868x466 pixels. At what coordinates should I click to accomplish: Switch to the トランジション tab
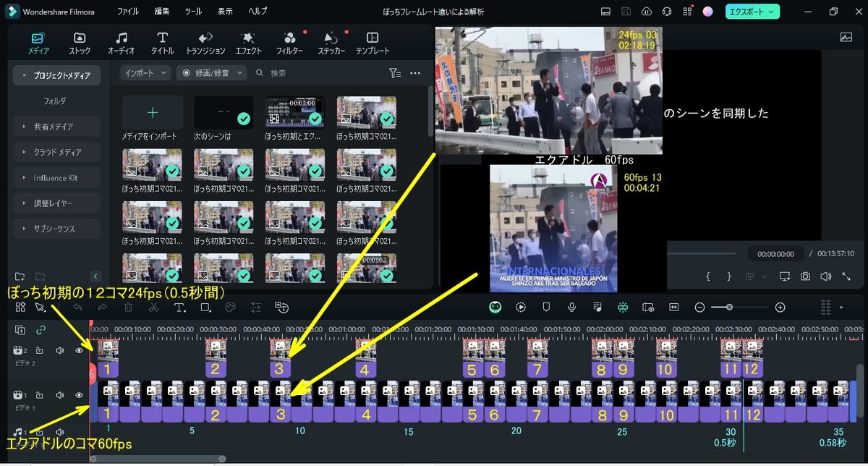coord(205,43)
